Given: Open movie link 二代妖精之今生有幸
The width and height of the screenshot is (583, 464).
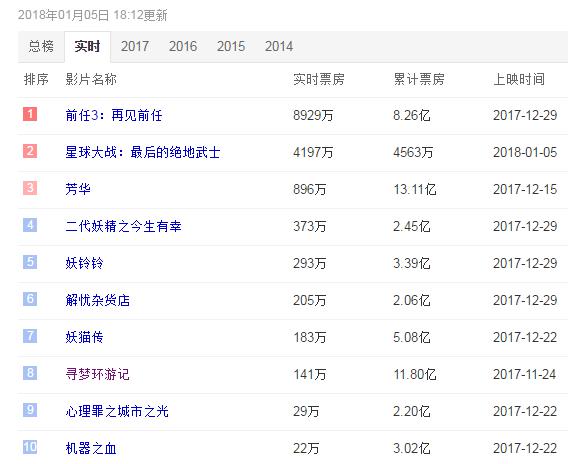Looking at the screenshot, I should pos(123,226).
